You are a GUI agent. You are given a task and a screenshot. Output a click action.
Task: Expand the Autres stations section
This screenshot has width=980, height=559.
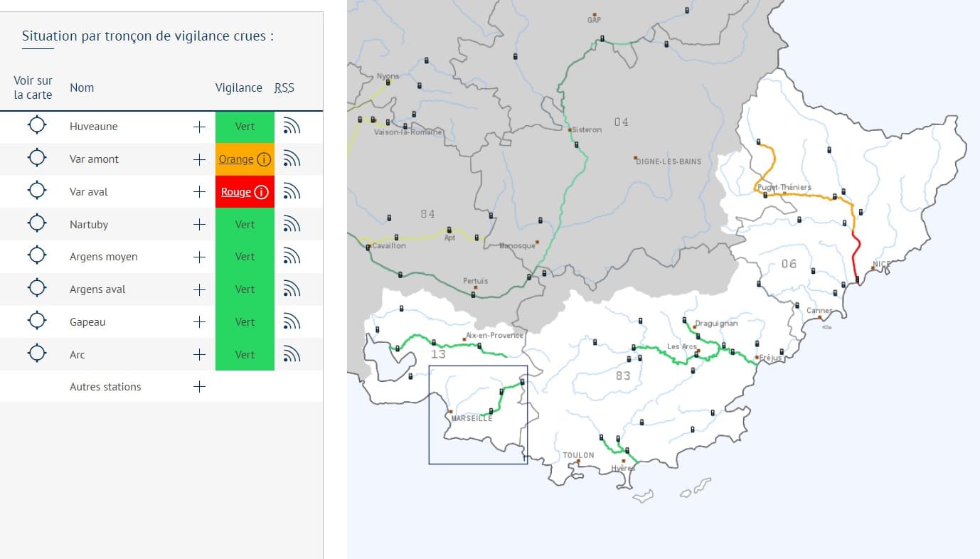pyautogui.click(x=200, y=387)
